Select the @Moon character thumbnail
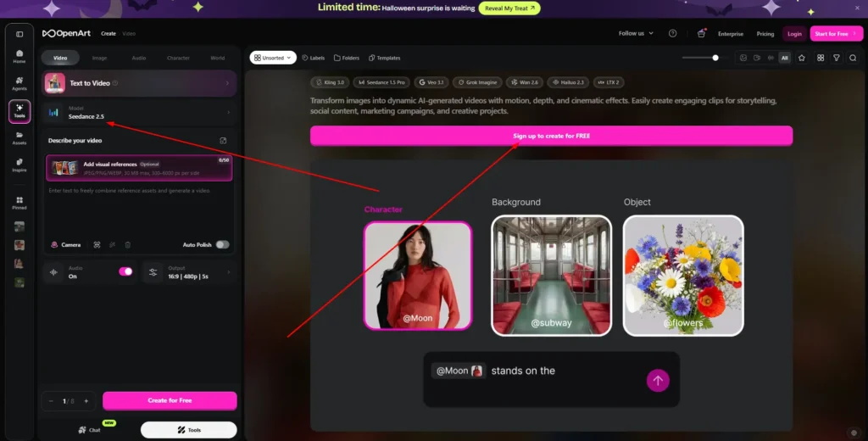 418,276
